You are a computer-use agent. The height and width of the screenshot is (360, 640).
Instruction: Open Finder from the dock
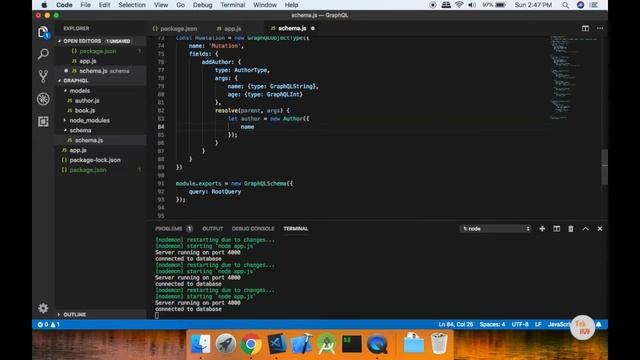tap(200, 344)
